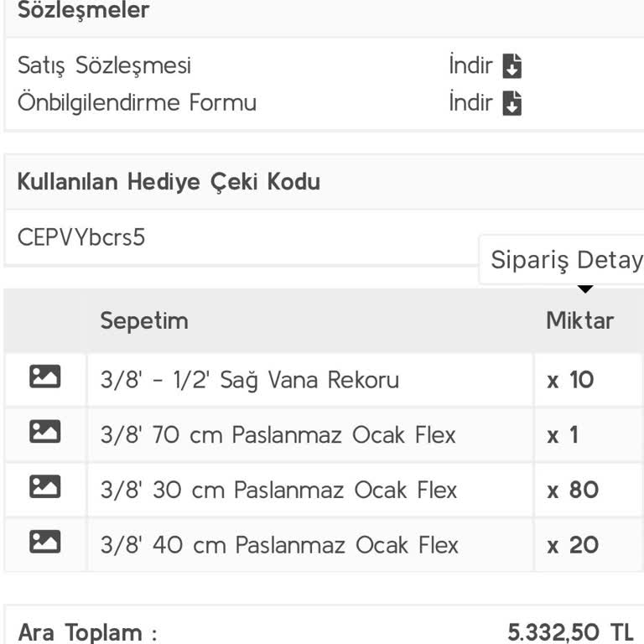The image size is (644, 644).
Task: Click İndir link for Satış Sözleşmesi
Action: (470, 65)
